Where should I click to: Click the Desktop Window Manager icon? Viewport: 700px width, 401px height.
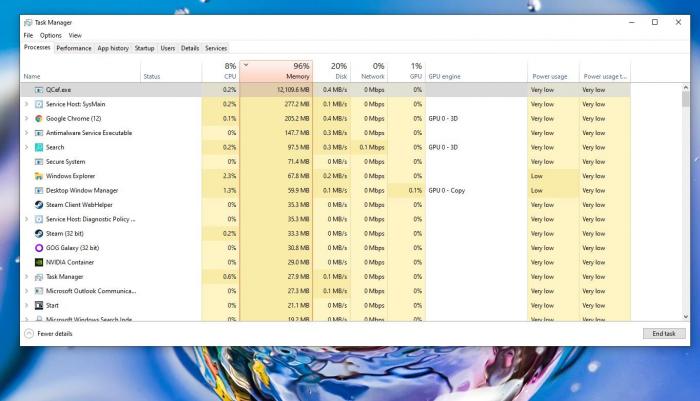point(39,190)
